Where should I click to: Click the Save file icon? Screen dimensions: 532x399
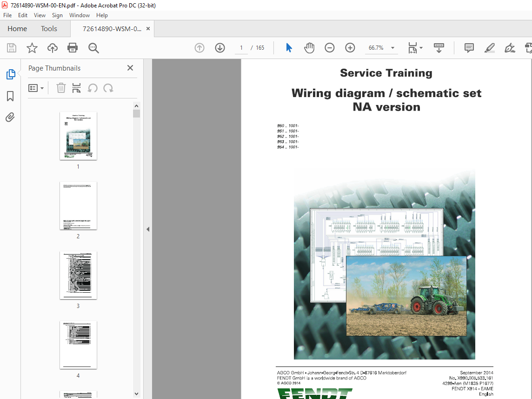pos(12,48)
